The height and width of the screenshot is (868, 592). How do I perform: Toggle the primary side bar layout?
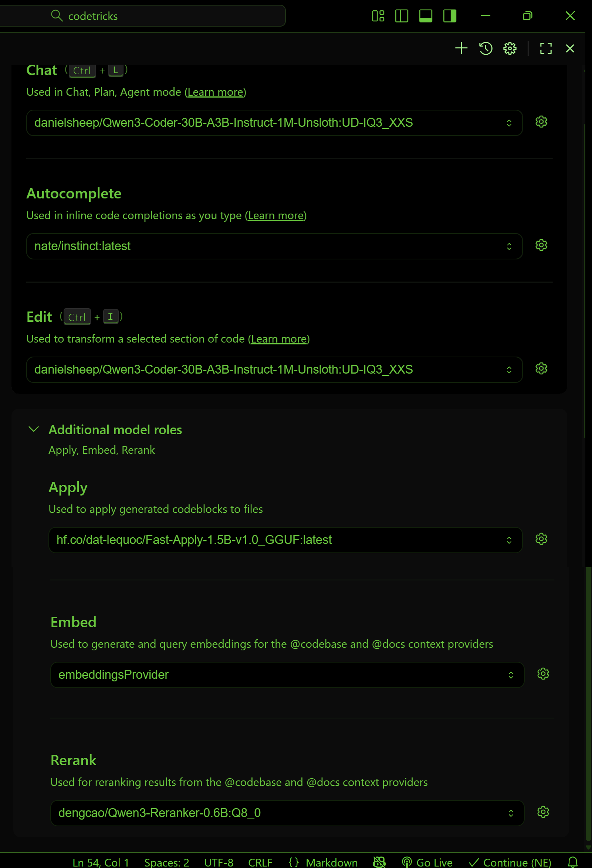point(402,16)
